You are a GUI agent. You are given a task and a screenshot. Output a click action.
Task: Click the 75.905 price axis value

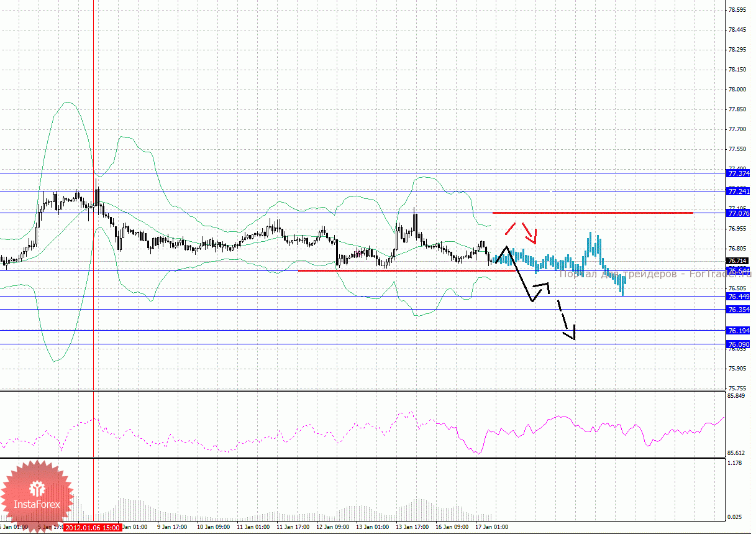[x=737, y=369]
